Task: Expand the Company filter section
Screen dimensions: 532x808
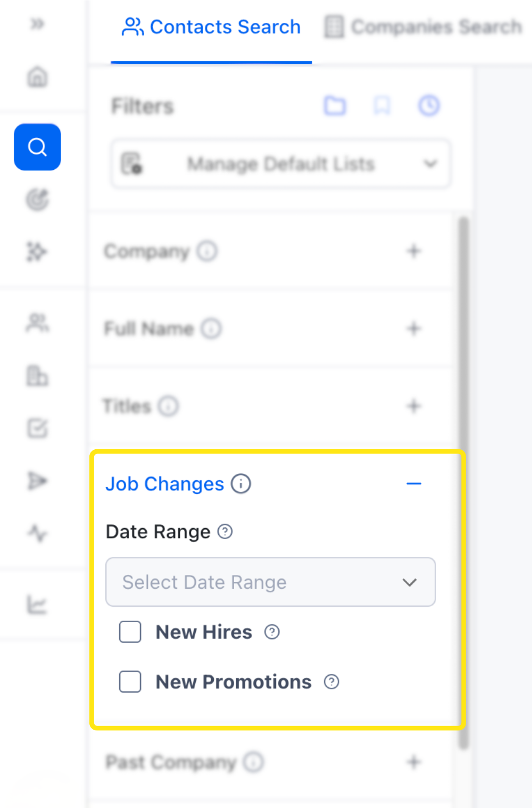Action: (413, 251)
